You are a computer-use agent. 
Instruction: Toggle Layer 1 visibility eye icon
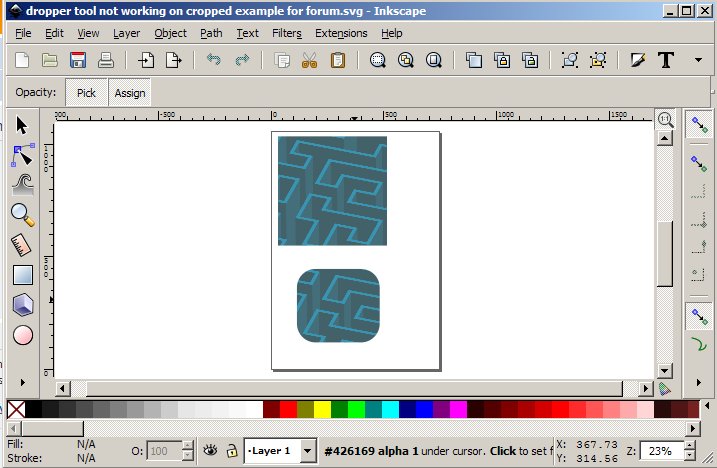[x=210, y=451]
